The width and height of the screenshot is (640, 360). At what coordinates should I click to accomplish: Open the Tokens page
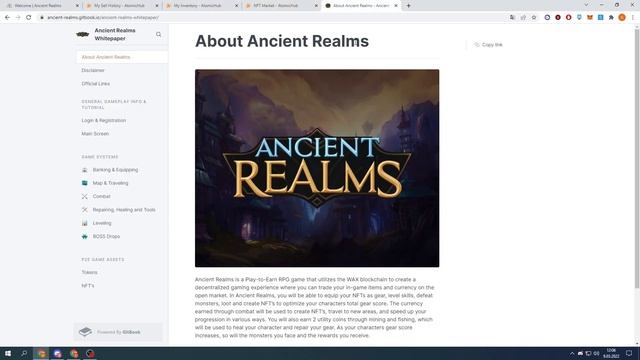pos(89,272)
